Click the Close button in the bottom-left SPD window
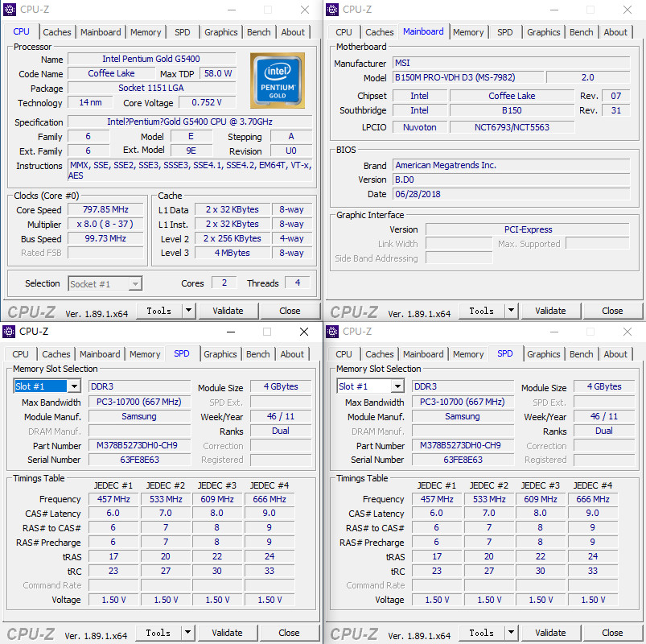 [289, 633]
